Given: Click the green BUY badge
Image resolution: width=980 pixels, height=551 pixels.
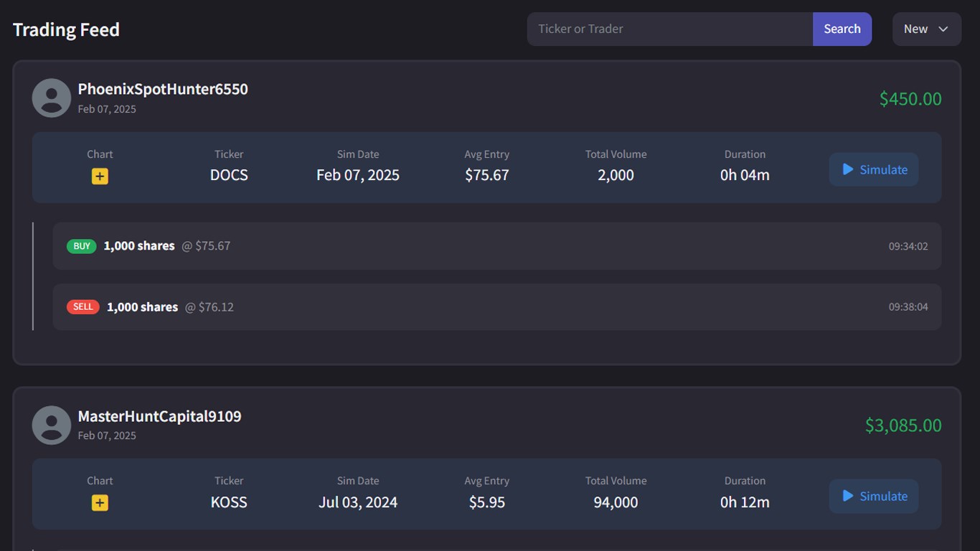Looking at the screenshot, I should point(82,246).
